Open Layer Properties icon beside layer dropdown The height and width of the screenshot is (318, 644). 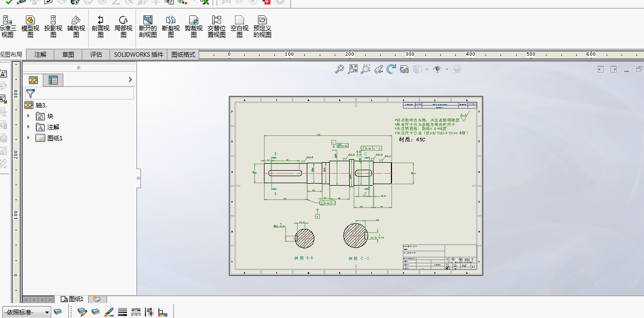(x=58, y=312)
